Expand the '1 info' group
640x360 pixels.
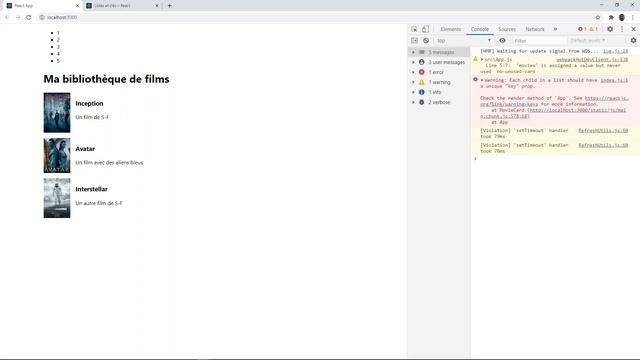[413, 92]
